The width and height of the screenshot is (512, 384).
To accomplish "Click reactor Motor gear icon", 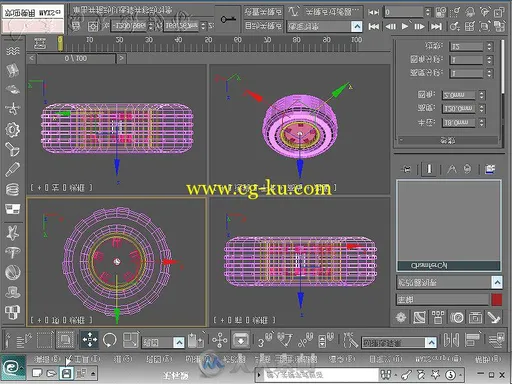I will point(13,130).
